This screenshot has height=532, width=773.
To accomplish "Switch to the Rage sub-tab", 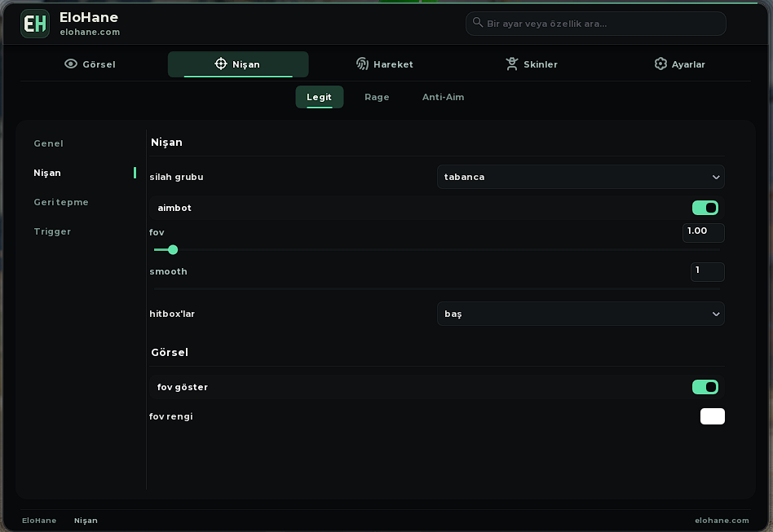I will pyautogui.click(x=378, y=97).
